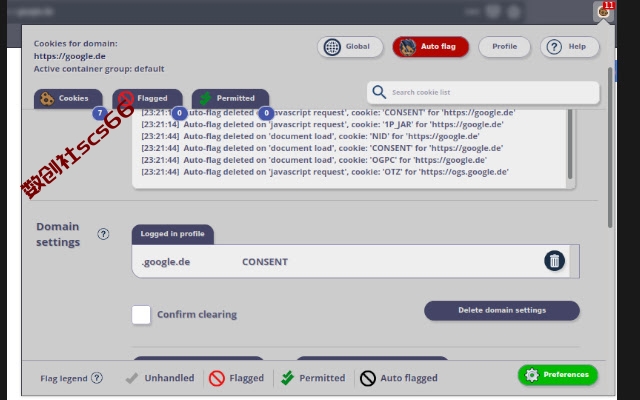
Task: Tick the Confirm clearing checkbox
Action: [x=141, y=315]
